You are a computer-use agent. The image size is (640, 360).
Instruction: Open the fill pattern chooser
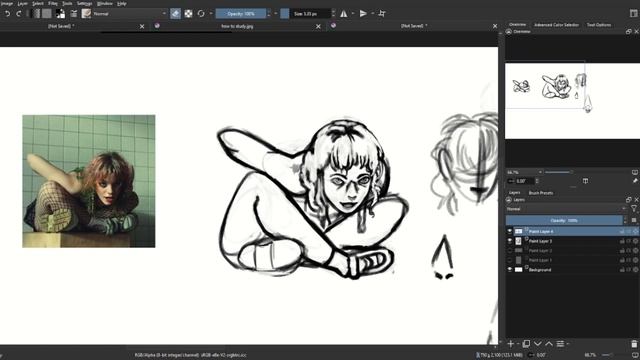coord(47,14)
